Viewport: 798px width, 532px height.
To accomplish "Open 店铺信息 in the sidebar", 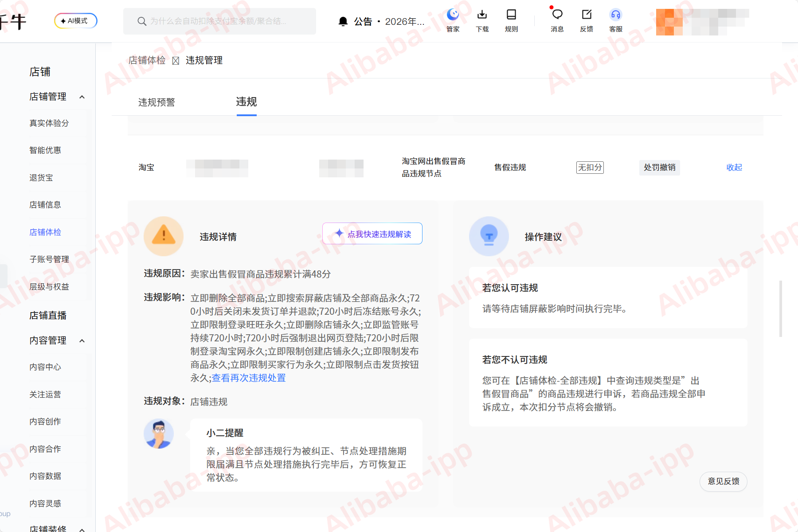I will click(x=45, y=204).
